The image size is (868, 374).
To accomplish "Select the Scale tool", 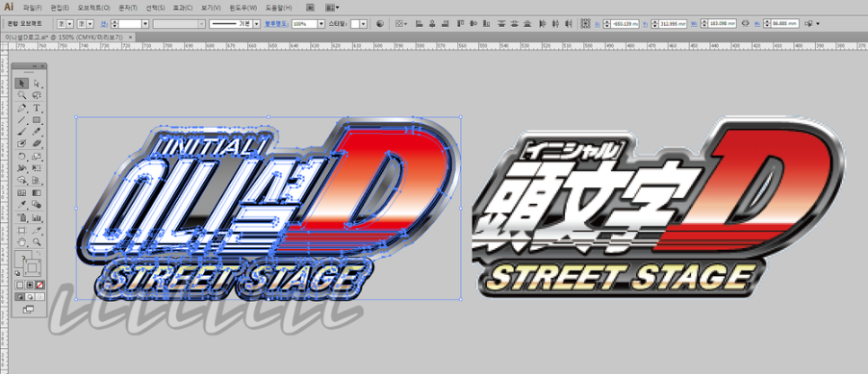I will point(37,156).
